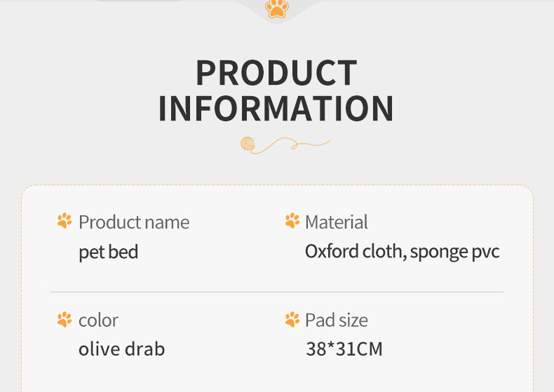Click the paw icon beside Product name
This screenshot has height=392, width=554.
point(65,222)
